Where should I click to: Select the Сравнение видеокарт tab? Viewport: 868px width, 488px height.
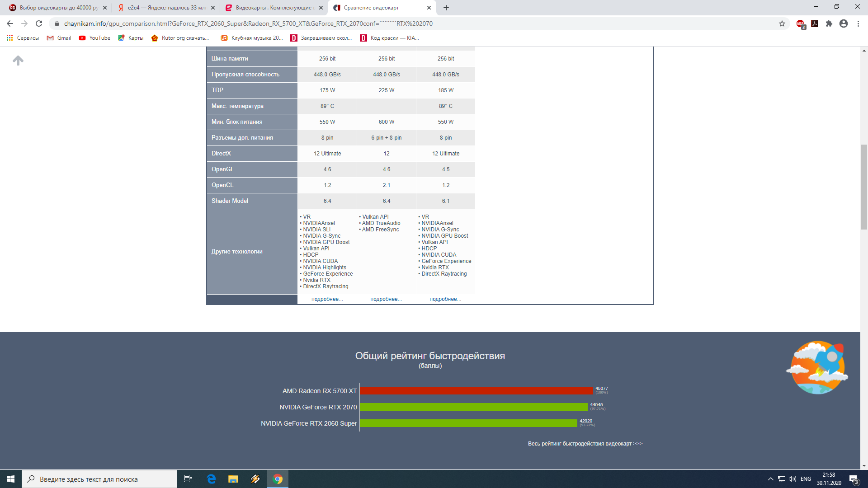(382, 8)
